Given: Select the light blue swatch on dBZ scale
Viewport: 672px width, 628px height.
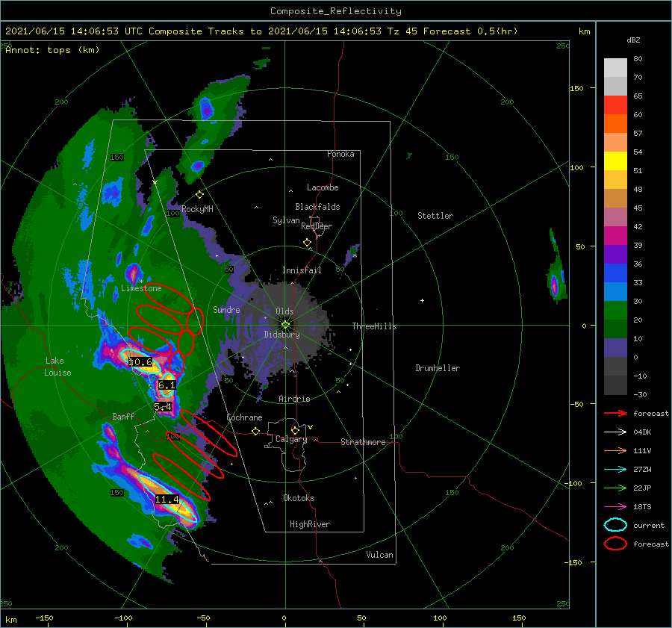Looking at the screenshot, I should [615, 291].
